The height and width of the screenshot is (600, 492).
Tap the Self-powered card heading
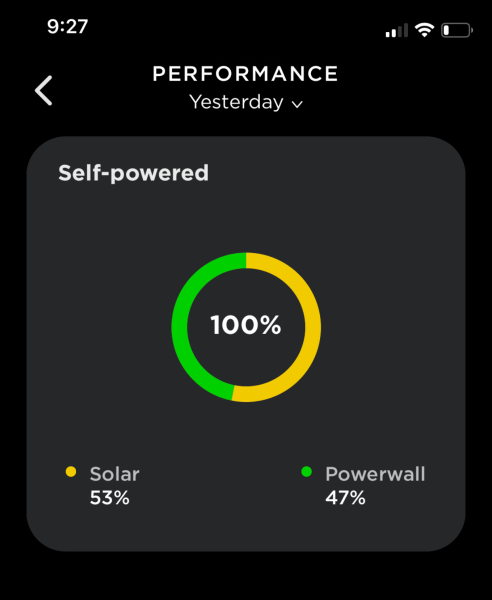[134, 173]
